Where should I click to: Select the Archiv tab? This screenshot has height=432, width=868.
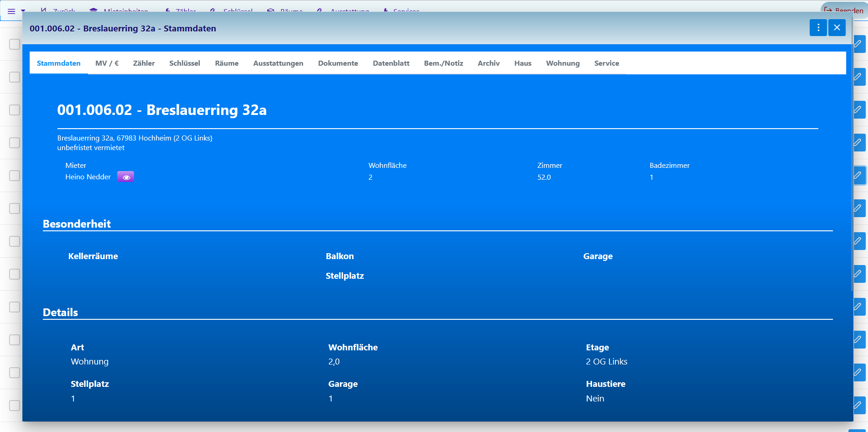coord(489,63)
